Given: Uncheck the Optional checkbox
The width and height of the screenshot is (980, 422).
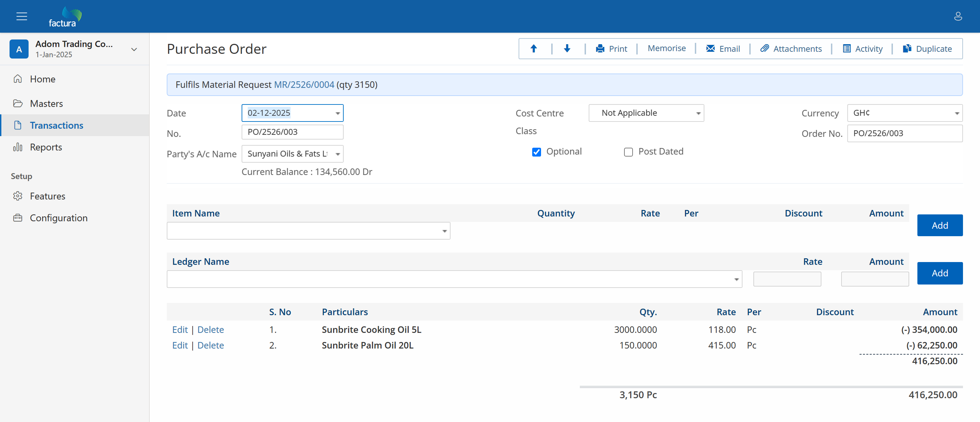Looking at the screenshot, I should (536, 152).
